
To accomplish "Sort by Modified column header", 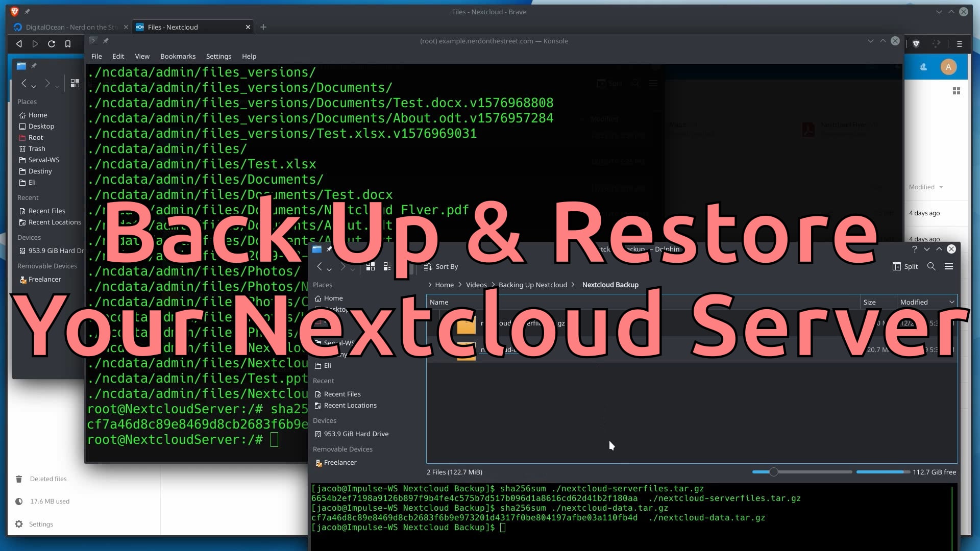I will [926, 302].
